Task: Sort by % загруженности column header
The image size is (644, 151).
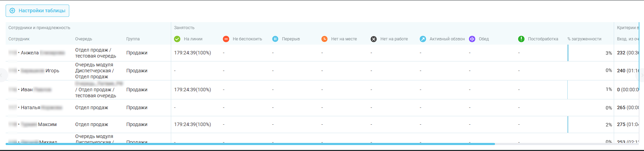Action: point(584,39)
